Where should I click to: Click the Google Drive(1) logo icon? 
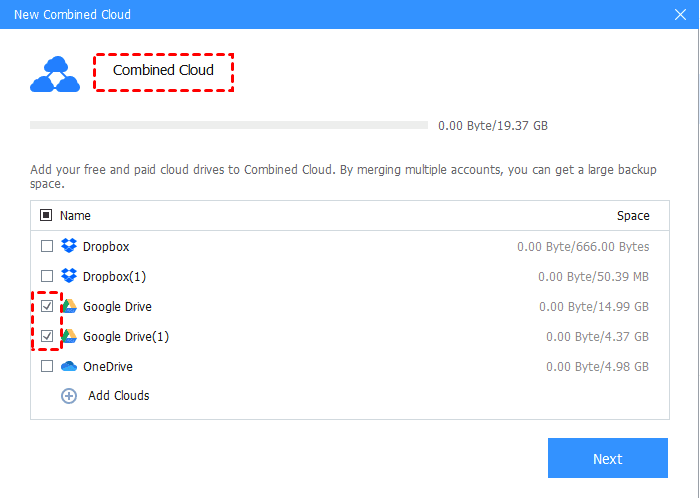click(x=69, y=336)
